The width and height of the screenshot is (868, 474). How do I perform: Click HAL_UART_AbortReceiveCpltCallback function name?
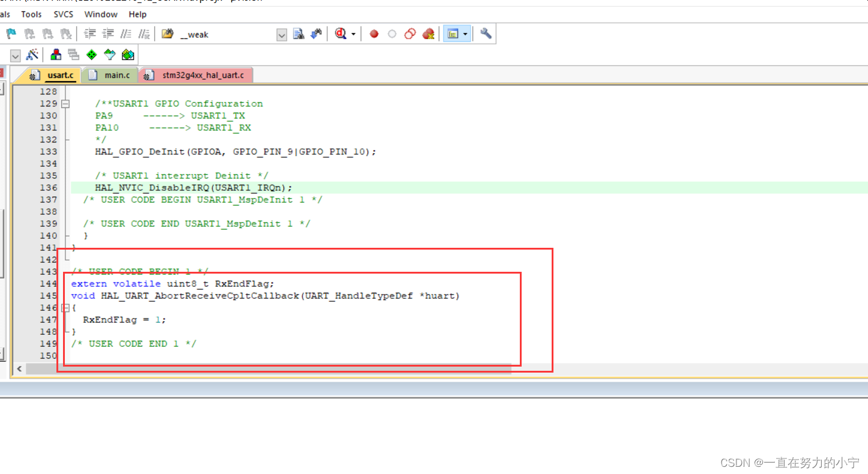tap(199, 296)
